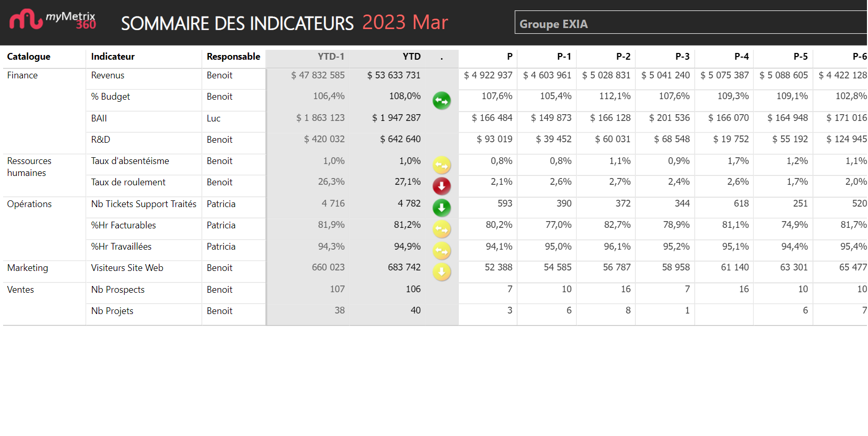Screen dimensions: 868x436
Task: Click Revenus P value $ 4 922 937
Action: click(488, 75)
